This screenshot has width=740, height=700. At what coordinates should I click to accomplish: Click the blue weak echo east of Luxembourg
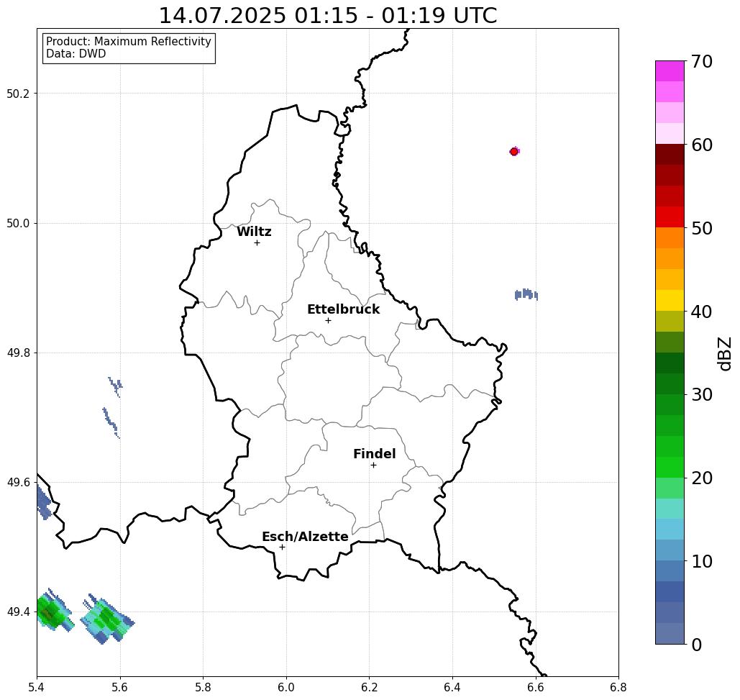(526, 294)
